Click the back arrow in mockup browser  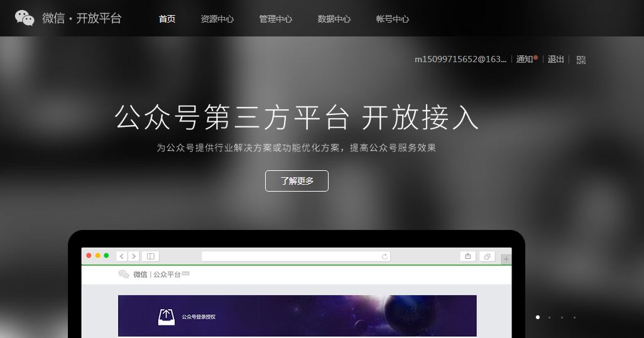pos(121,256)
